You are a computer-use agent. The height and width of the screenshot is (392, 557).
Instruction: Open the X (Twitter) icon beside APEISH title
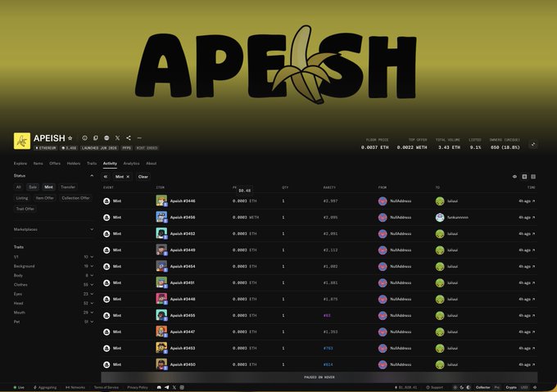tap(118, 137)
